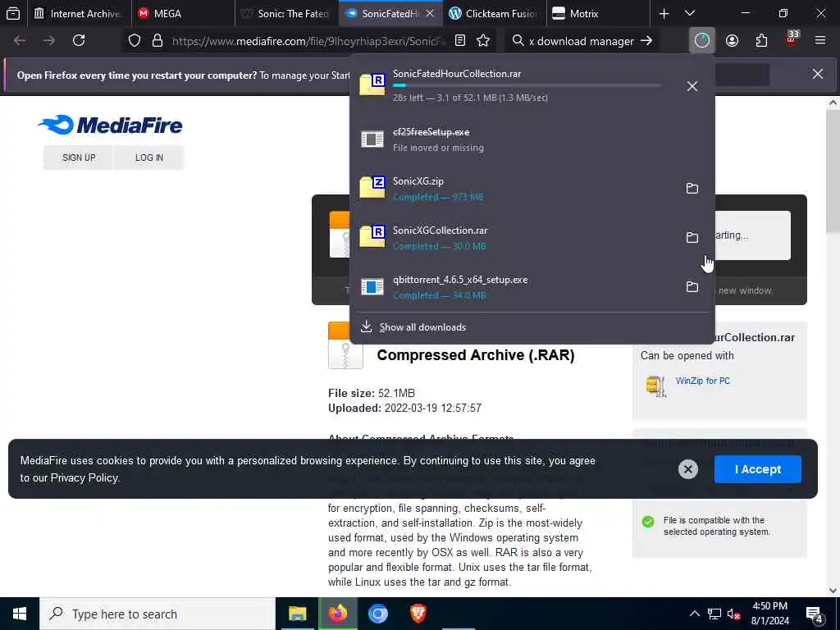This screenshot has width=840, height=630.
Task: Click the taskbar search box
Action: click(157, 614)
